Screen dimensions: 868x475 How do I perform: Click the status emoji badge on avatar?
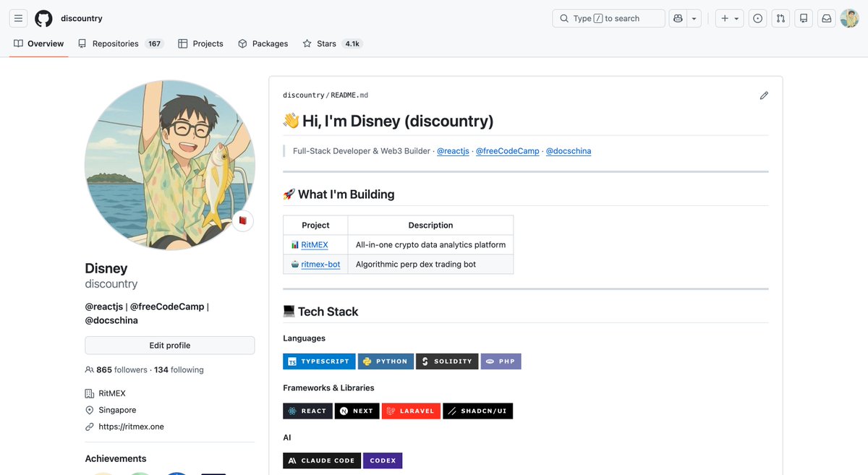coord(243,221)
